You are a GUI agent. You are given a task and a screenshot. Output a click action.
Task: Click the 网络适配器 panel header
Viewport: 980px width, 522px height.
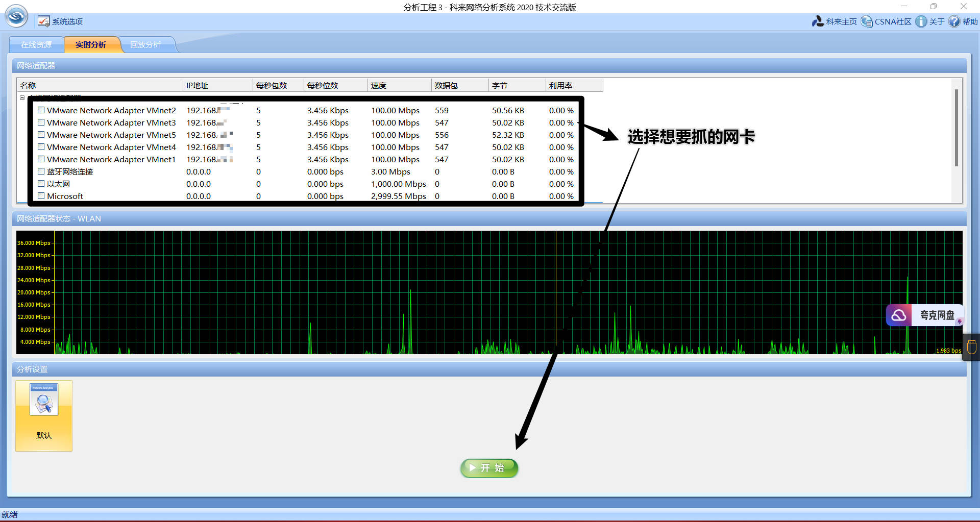click(489, 65)
